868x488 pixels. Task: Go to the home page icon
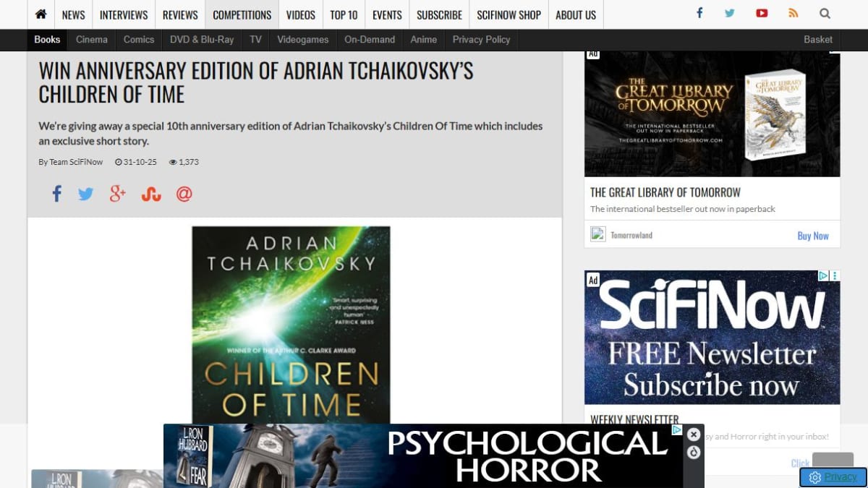[41, 14]
